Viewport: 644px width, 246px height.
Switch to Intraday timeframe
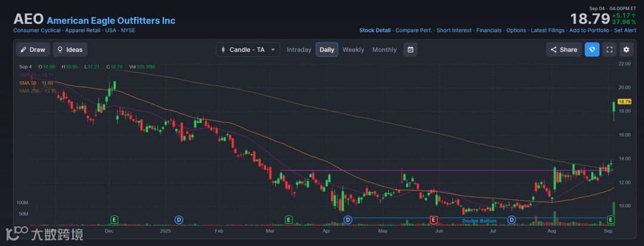tap(299, 50)
